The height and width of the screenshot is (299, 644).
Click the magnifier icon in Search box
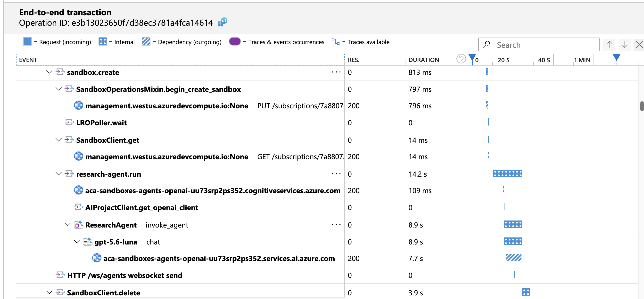487,45
